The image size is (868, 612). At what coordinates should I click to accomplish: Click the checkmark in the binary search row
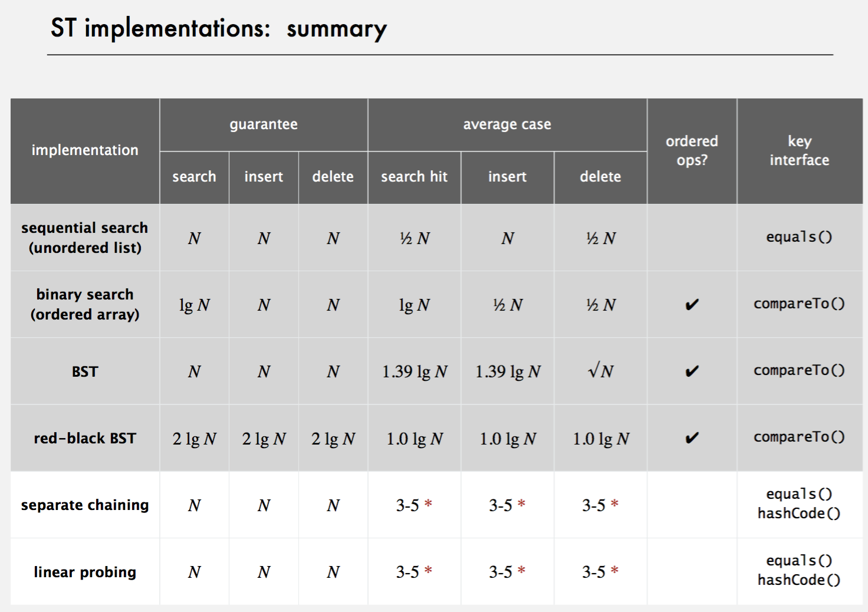click(x=692, y=305)
